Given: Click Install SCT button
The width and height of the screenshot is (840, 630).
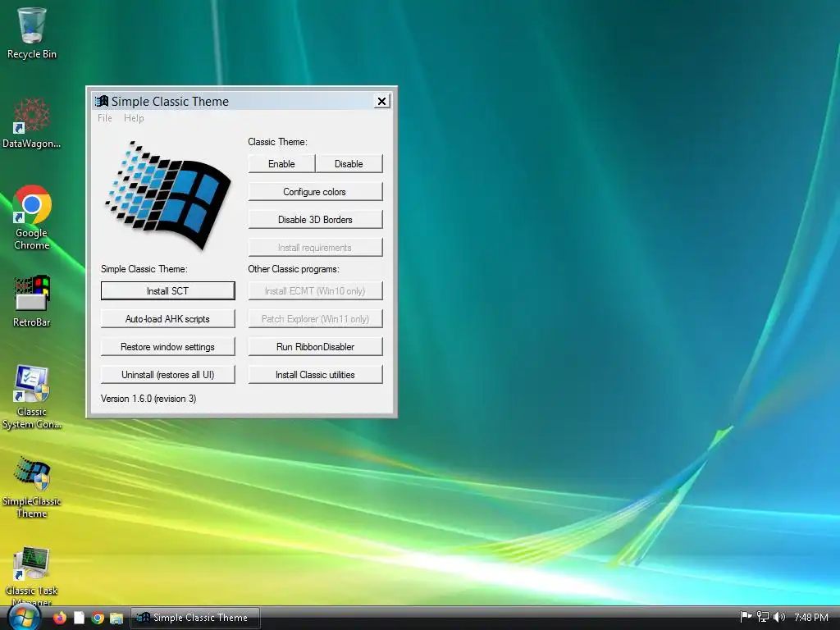Looking at the screenshot, I should pyautogui.click(x=167, y=291).
